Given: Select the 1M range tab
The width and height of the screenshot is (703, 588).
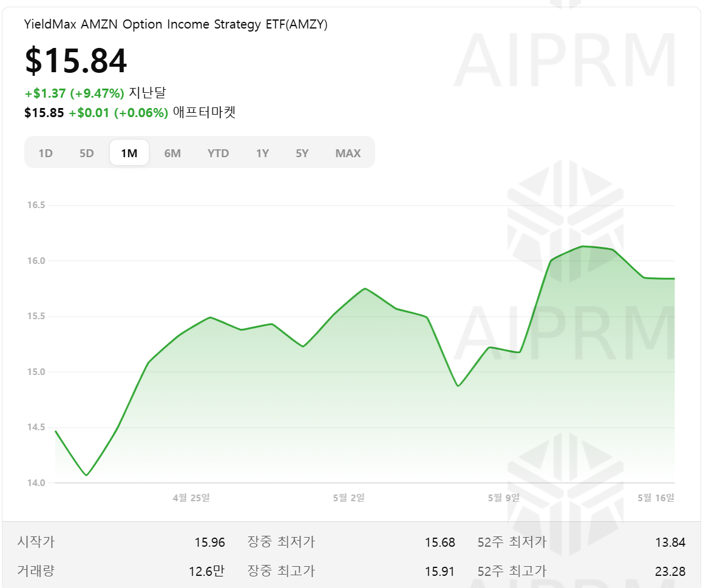Looking at the screenshot, I should point(129,154).
